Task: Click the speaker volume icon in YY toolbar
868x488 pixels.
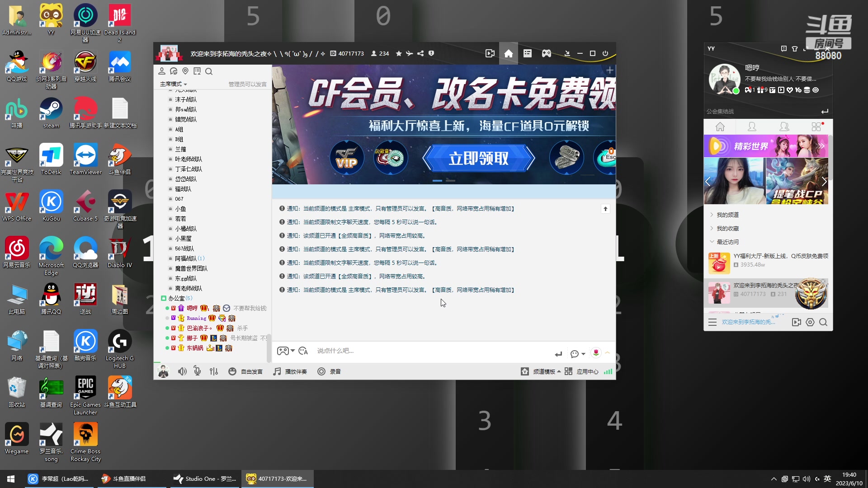Action: [x=182, y=371]
